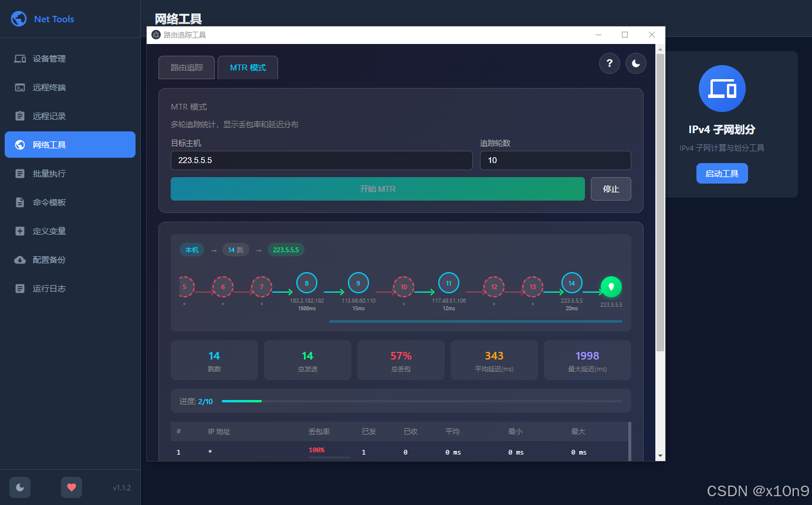Screen dimensions: 812x505
Task: Select hop node 10 in the route diagram
Action: pos(404,287)
